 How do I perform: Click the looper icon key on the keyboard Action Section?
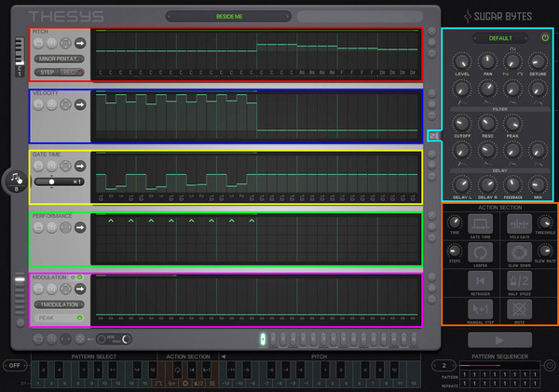coord(177,371)
